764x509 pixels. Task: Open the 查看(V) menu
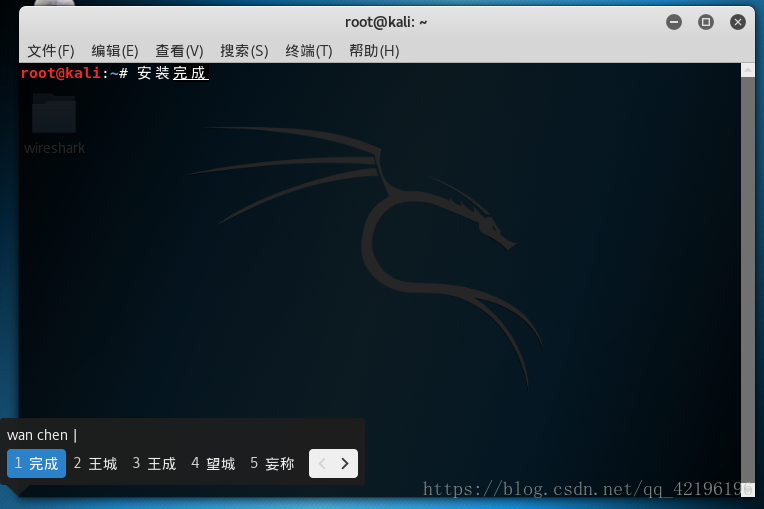point(179,51)
